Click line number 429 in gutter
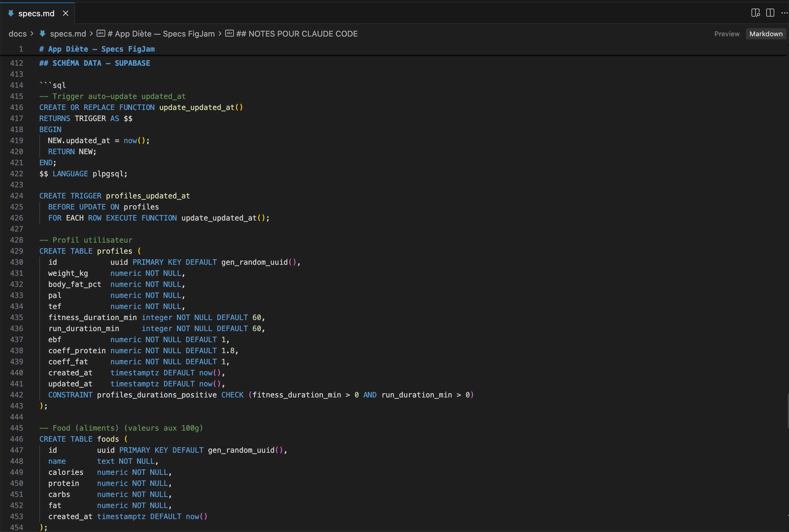The image size is (789, 532). [17, 251]
